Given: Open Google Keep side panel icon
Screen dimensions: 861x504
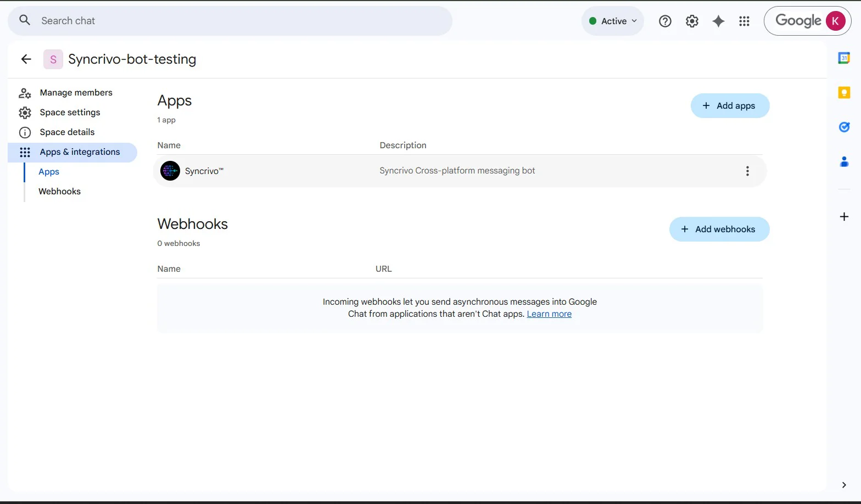Looking at the screenshot, I should pos(844,93).
